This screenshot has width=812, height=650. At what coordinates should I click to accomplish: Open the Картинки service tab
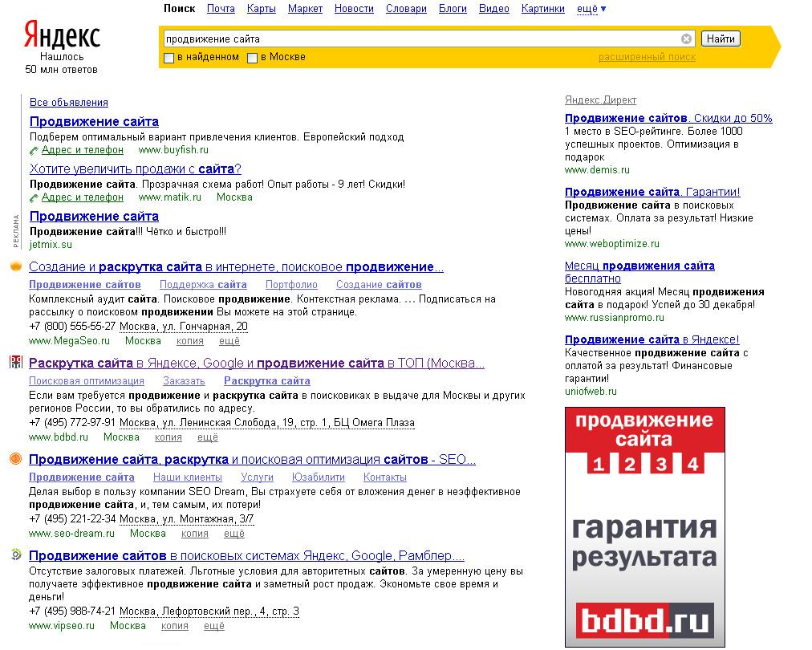pyautogui.click(x=543, y=9)
